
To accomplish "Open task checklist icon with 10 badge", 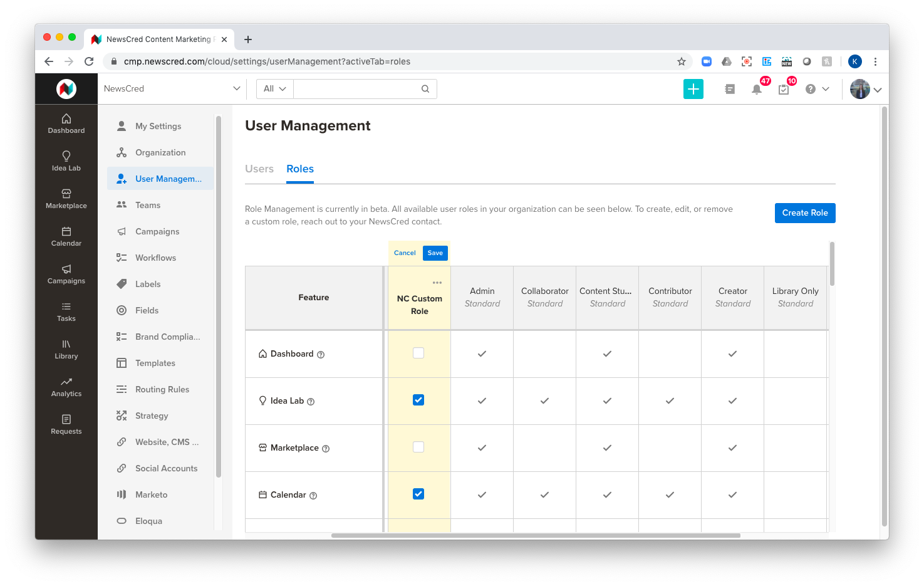I will [784, 90].
